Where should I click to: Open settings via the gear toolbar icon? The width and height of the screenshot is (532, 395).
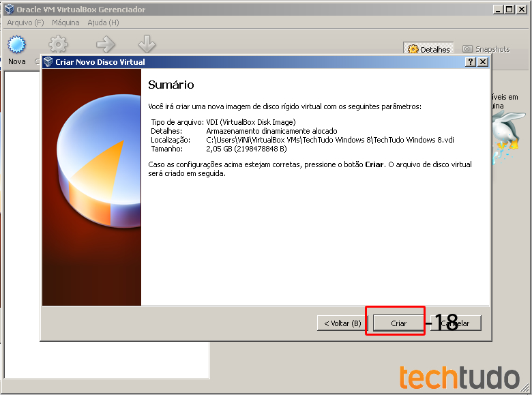point(58,44)
